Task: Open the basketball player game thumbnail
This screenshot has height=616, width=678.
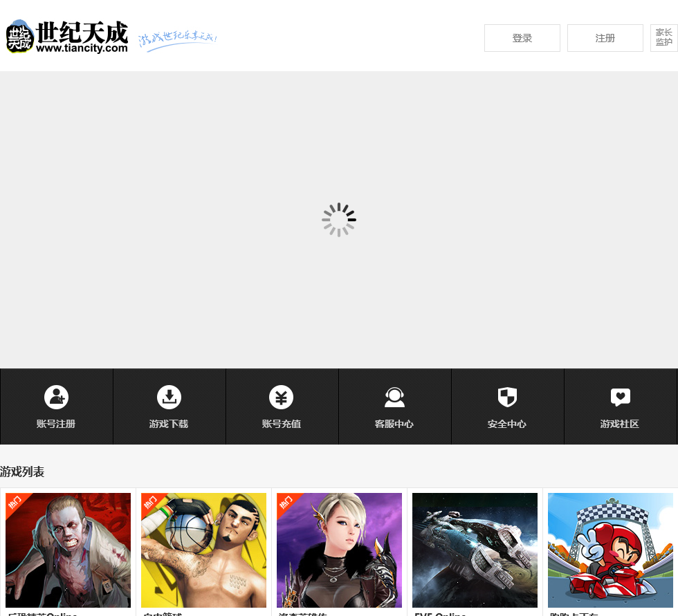Action: pos(203,550)
